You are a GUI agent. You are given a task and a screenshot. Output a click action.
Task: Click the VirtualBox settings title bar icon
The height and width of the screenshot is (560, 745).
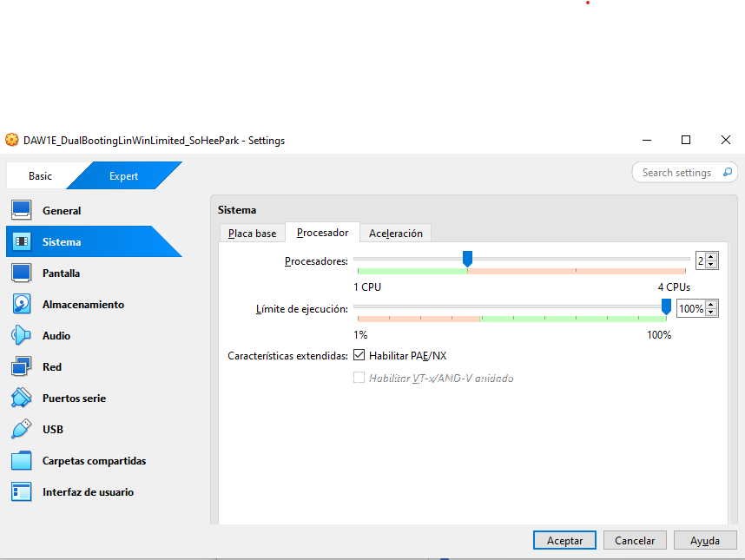(x=12, y=140)
